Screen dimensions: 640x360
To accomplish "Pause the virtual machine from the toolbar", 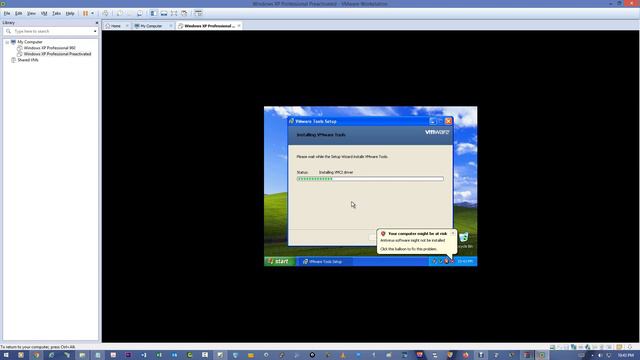I will point(85,13).
